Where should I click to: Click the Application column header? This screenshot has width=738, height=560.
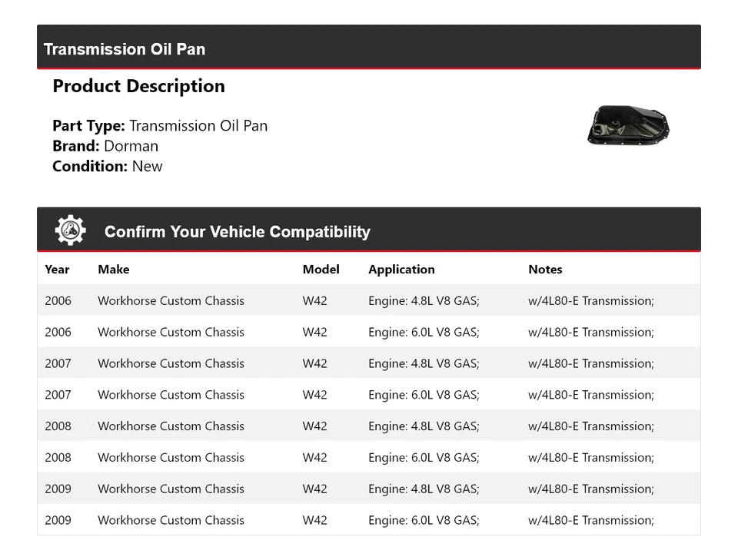[x=401, y=270]
